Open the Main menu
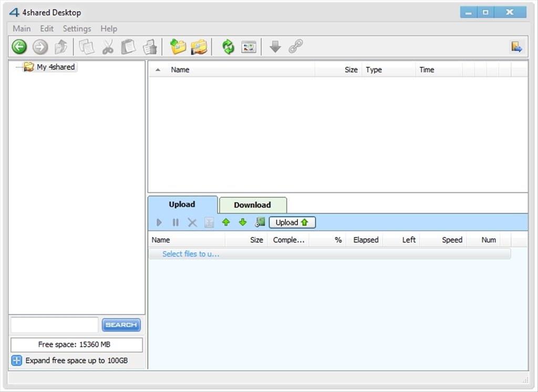This screenshot has width=538, height=392. tap(22, 28)
